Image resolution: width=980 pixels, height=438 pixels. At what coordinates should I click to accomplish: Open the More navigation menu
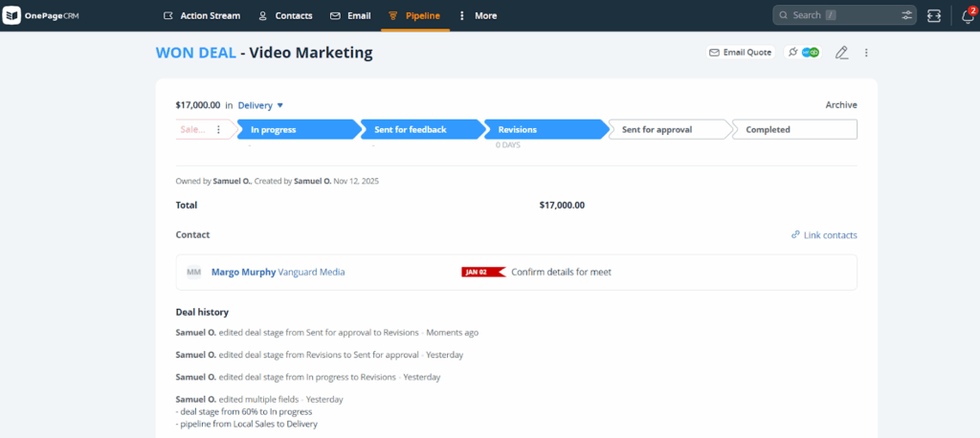click(x=477, y=15)
